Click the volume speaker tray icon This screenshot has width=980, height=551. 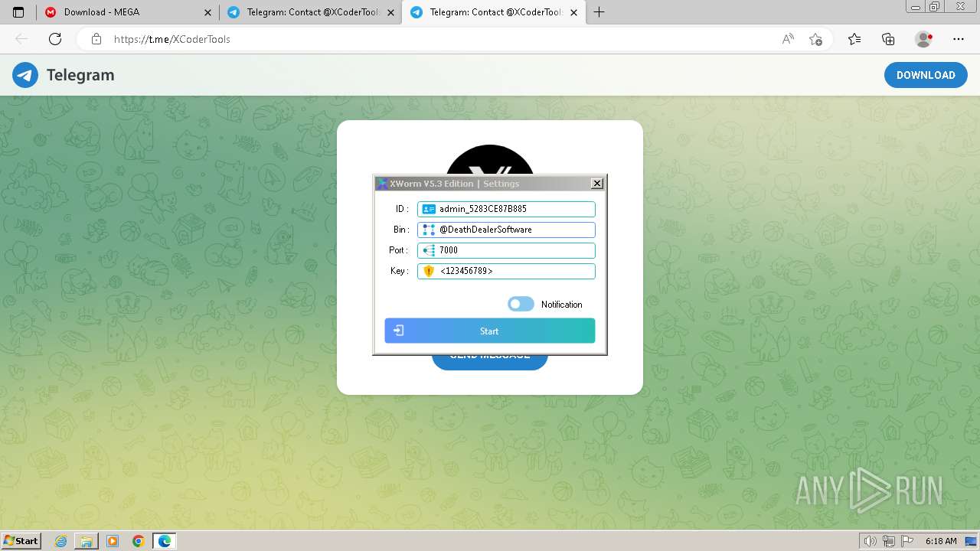pyautogui.click(x=871, y=541)
